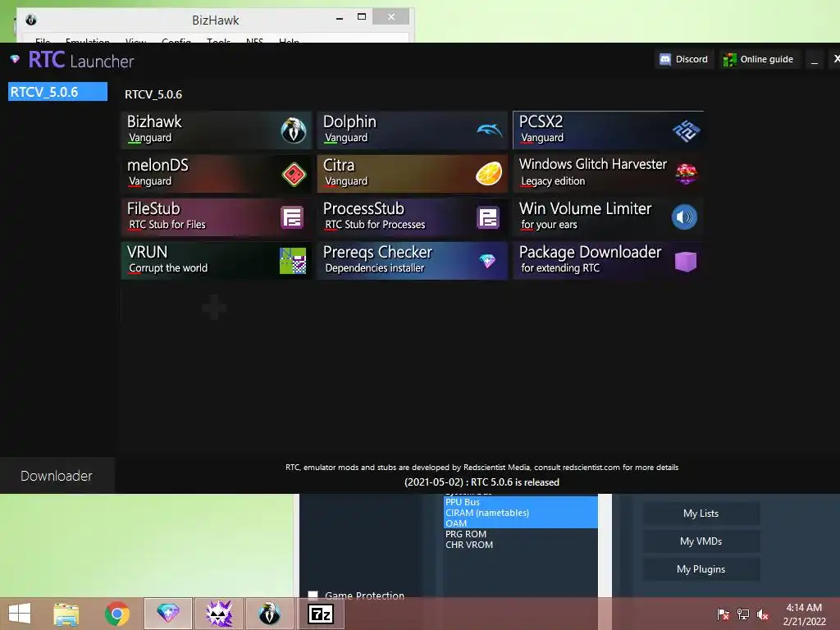
Task: Open Google Chrome from the taskbar
Action: coord(116,614)
